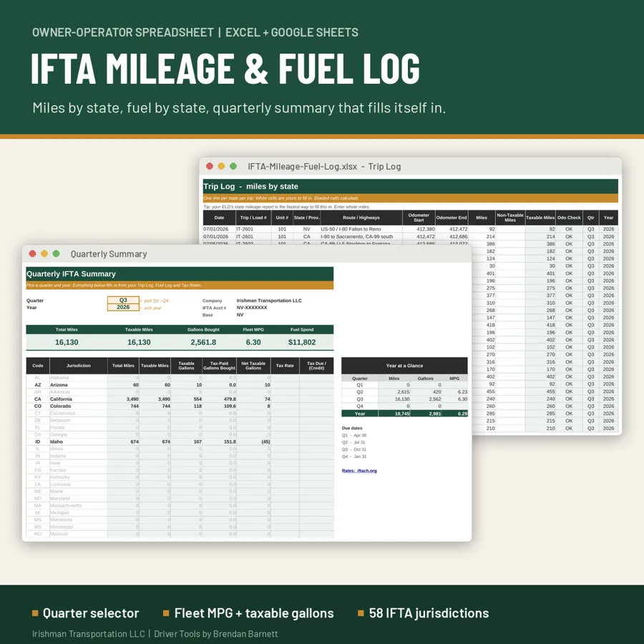This screenshot has height=644, width=644.
Task: Close the Quarterly Summary window with red button
Action: click(x=32, y=254)
